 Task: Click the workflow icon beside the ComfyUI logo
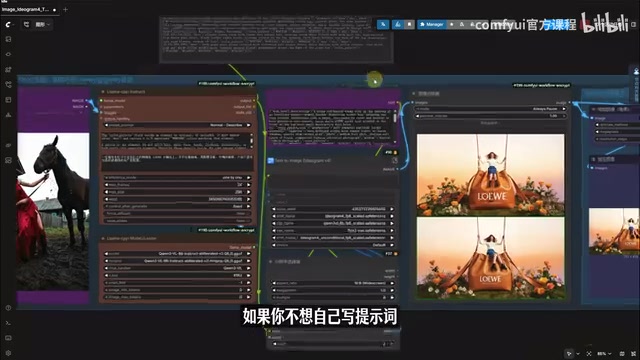coord(26,24)
